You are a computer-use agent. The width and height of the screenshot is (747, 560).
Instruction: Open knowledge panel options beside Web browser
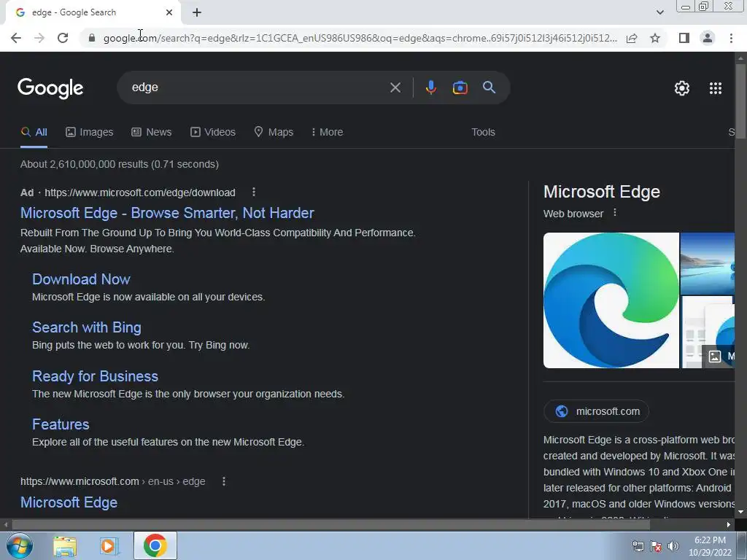tap(614, 213)
